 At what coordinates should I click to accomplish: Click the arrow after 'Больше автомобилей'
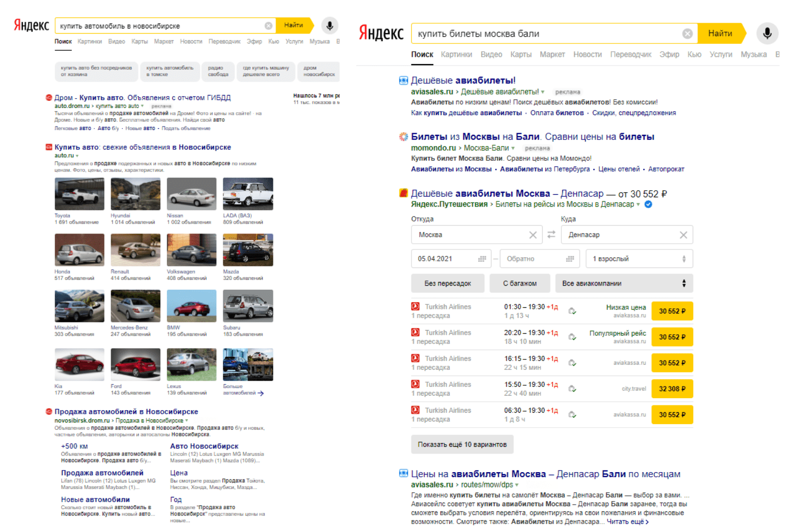point(261,393)
